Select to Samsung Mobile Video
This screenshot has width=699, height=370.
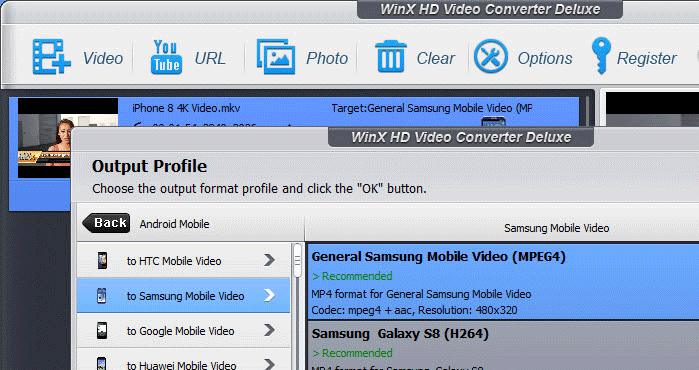183,295
